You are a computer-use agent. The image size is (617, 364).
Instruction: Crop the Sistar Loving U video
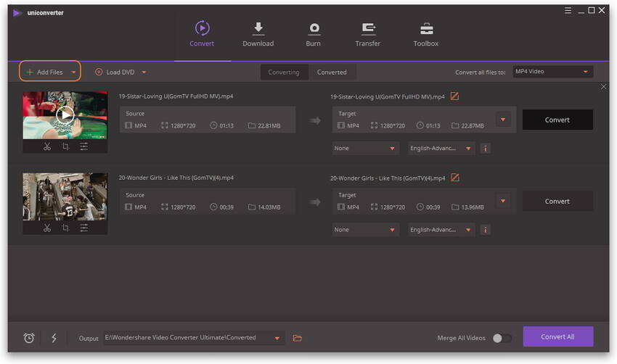click(65, 146)
